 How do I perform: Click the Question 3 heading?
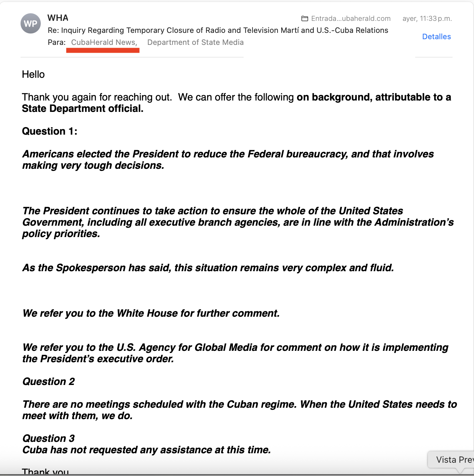click(x=48, y=438)
